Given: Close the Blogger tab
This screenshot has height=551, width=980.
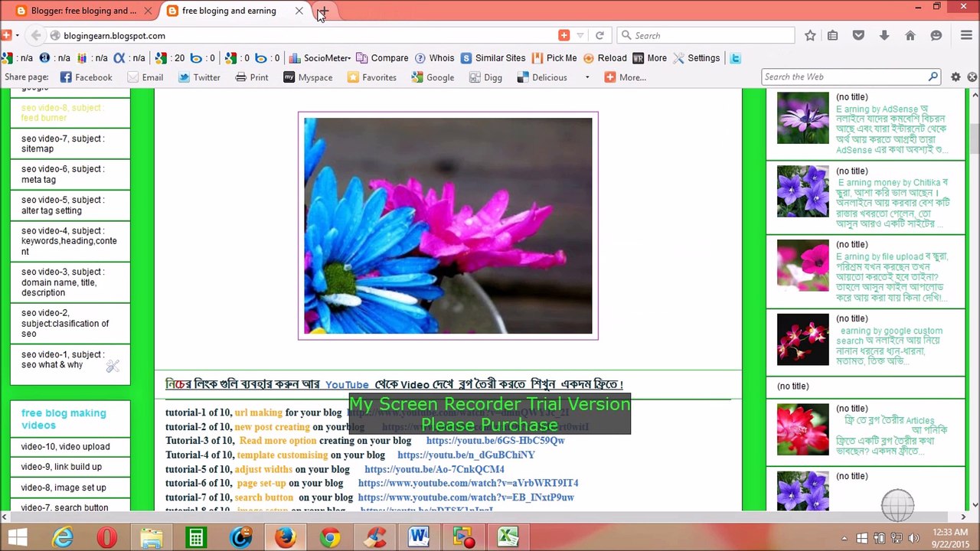Looking at the screenshot, I should point(148,11).
